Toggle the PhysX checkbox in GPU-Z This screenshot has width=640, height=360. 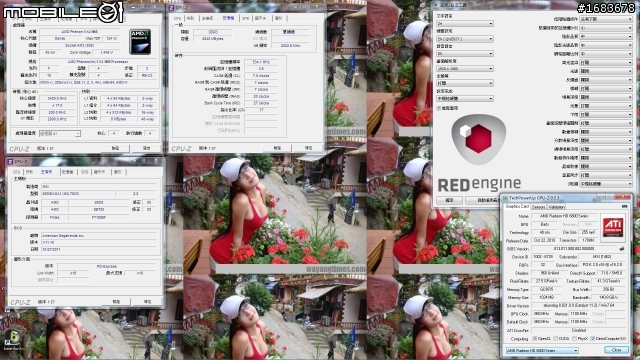[x=575, y=339]
